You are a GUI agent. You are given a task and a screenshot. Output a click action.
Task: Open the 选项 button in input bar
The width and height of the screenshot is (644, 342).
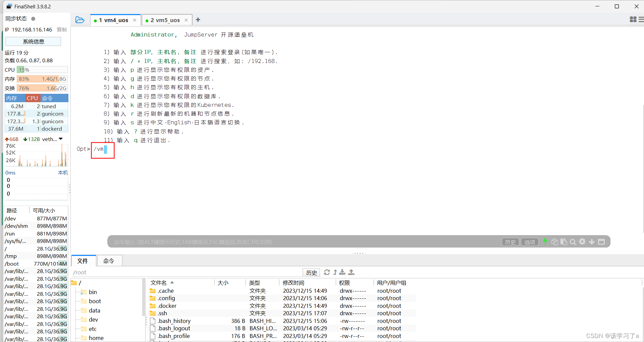click(530, 242)
